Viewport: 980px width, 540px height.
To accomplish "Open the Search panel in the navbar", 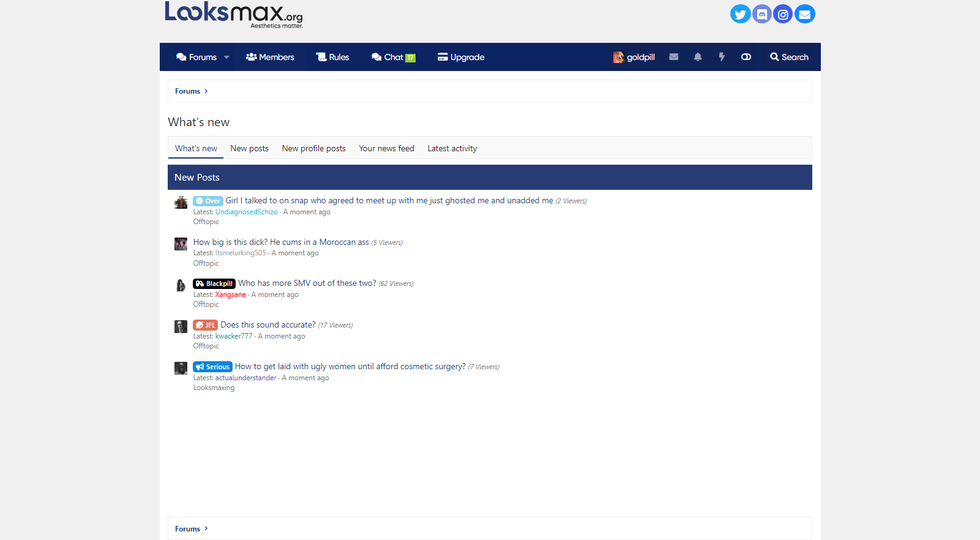I will [790, 57].
